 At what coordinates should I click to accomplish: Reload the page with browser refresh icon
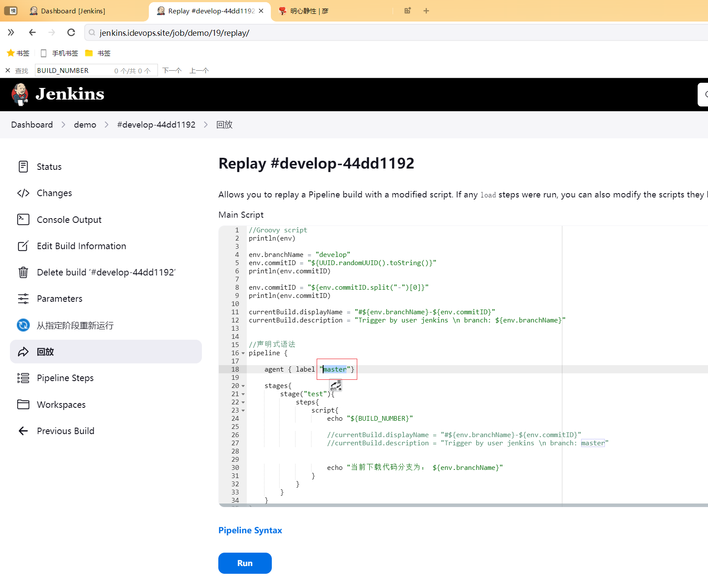coord(71,32)
